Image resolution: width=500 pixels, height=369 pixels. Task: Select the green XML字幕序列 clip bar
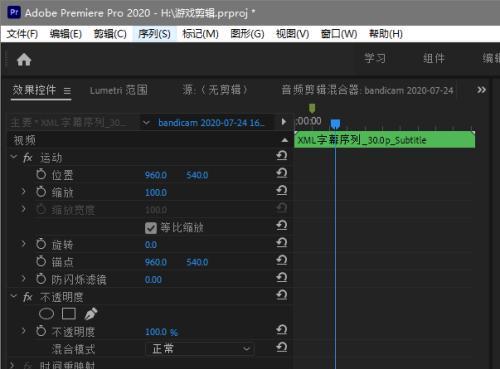coord(385,140)
